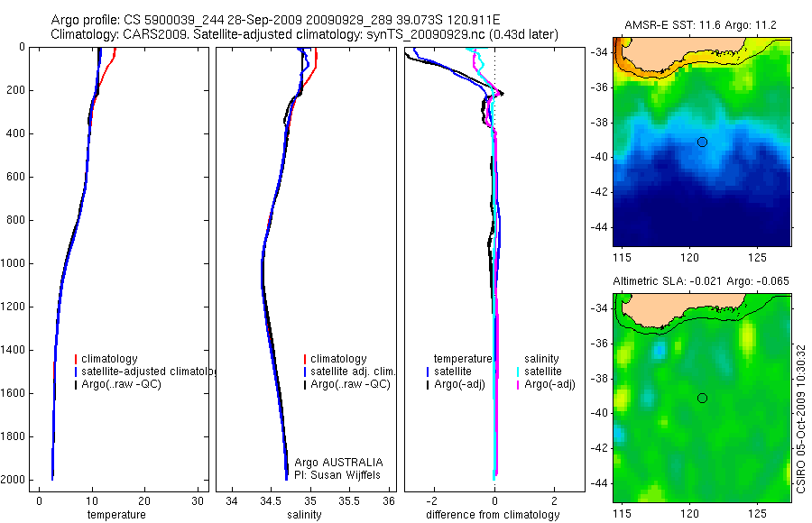The image size is (812, 523).
Task: Click the 'temperature' x-axis label
Action: click(x=116, y=515)
